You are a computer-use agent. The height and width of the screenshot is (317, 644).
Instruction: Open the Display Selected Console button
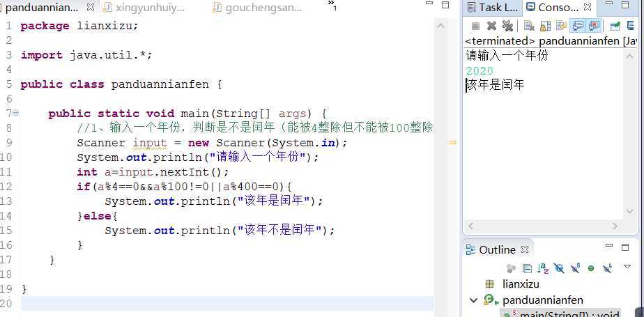click(x=631, y=26)
